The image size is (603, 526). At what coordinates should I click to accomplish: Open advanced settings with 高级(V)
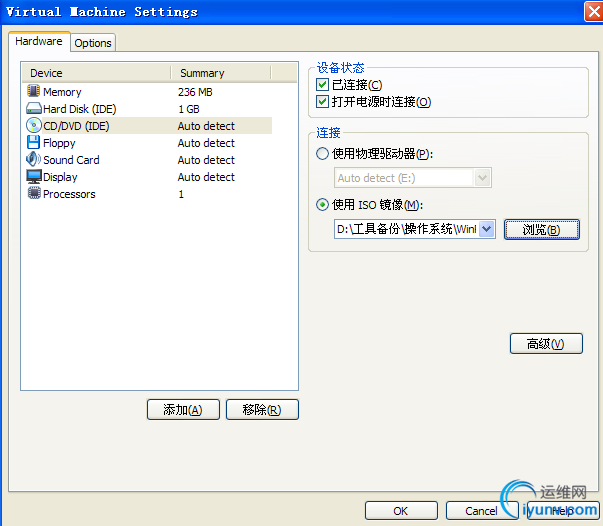546,343
